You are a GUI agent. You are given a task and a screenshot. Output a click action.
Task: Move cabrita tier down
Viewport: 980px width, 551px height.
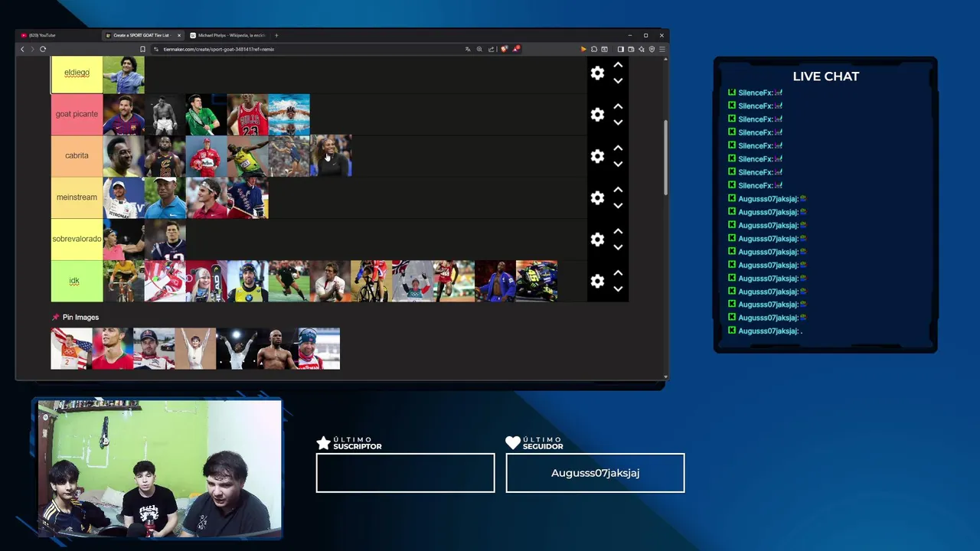(618, 164)
